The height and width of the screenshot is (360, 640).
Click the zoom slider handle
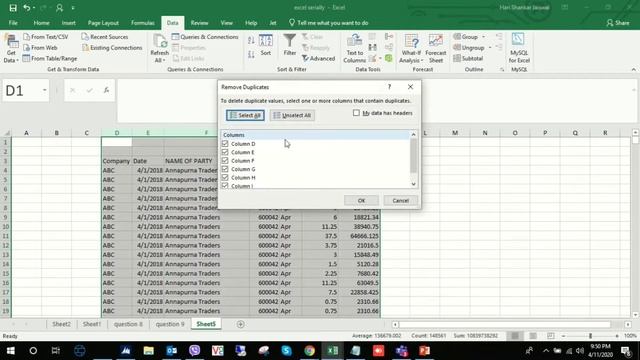(590, 336)
